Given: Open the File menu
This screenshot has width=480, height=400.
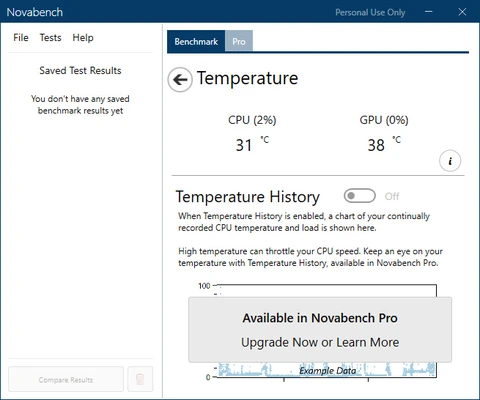Looking at the screenshot, I should (x=21, y=38).
